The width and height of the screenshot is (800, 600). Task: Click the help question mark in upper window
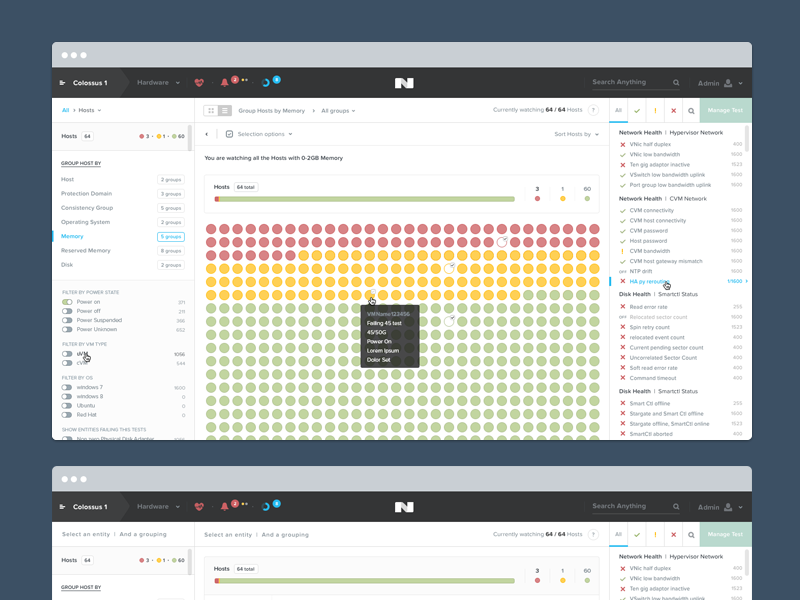click(x=593, y=110)
